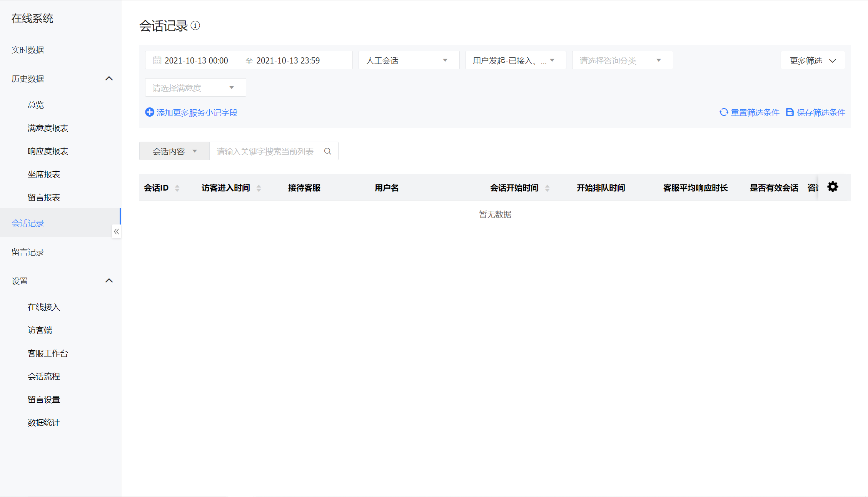Screen dimensions: 868x497
Task: Open the 请选择咨询分类 dropdown
Action: (623, 60)
